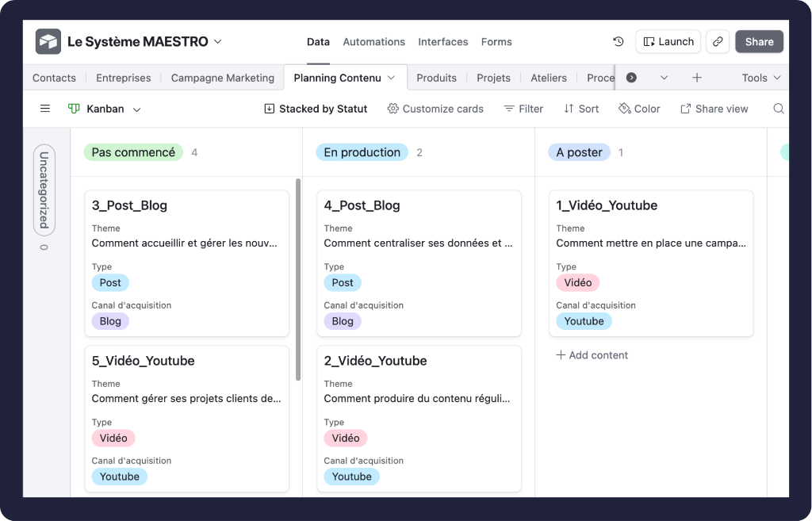Click Add content in A poster column

click(x=592, y=355)
